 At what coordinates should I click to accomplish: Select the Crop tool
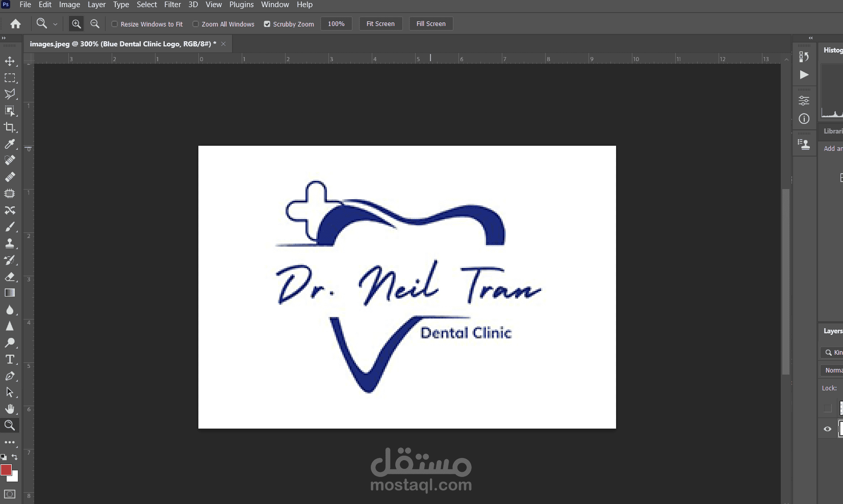click(10, 127)
